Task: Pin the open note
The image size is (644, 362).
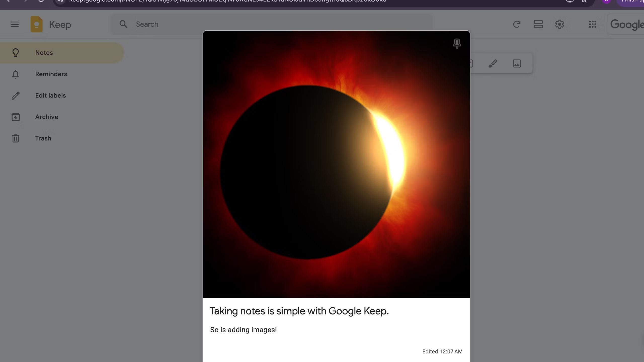Action: [x=457, y=44]
